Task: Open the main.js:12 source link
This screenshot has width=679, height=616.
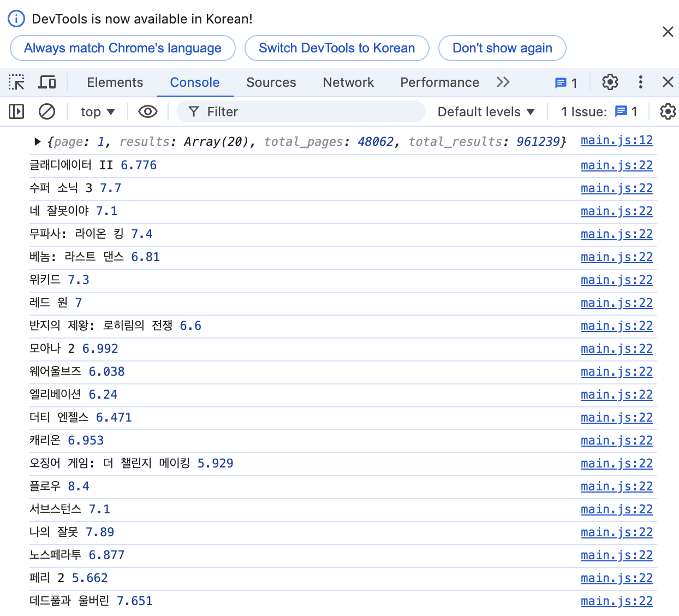Action: pyautogui.click(x=617, y=141)
